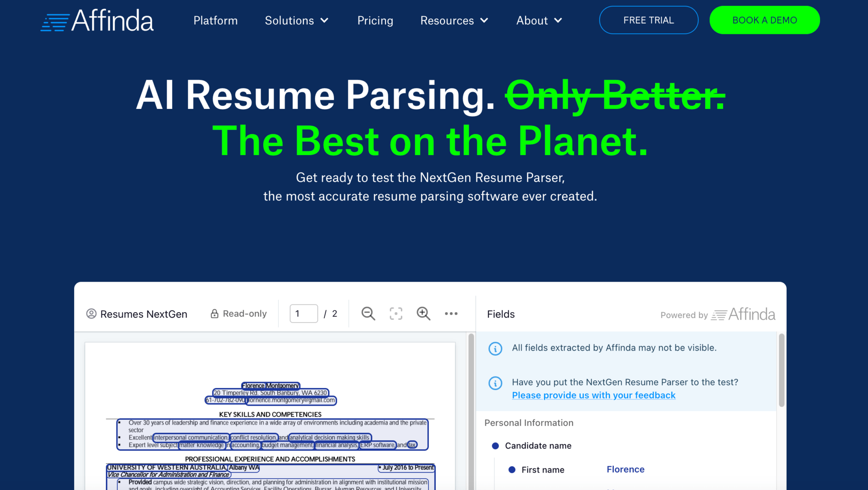Screen dimensions: 868x490
Task: Expand the About menu
Action: coord(539,20)
